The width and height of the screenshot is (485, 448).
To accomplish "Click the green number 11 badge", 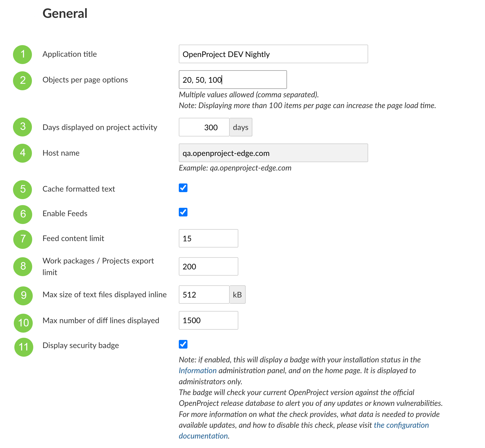I will point(24,347).
